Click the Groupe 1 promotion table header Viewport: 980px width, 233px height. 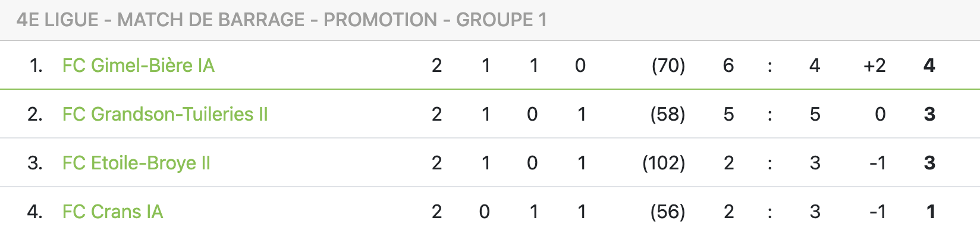coord(281,20)
